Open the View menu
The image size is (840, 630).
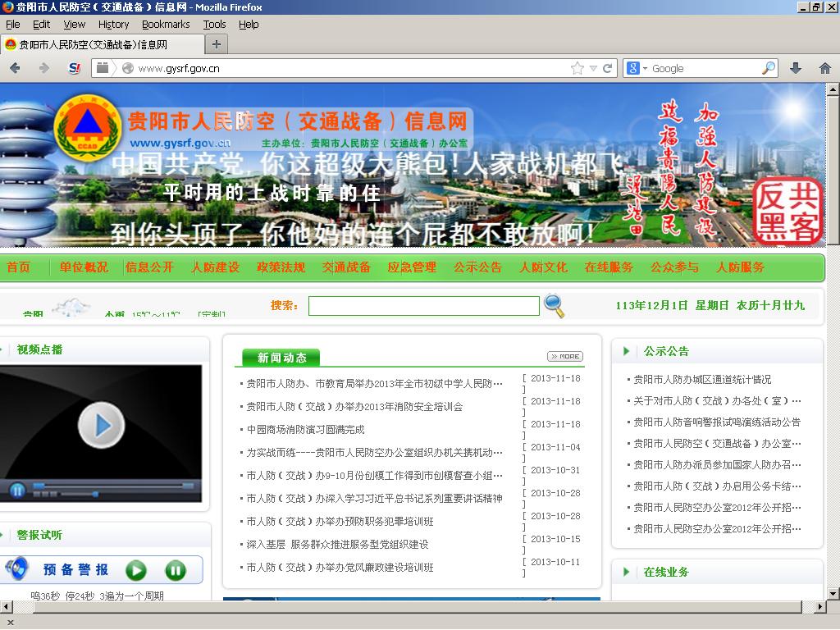click(74, 24)
